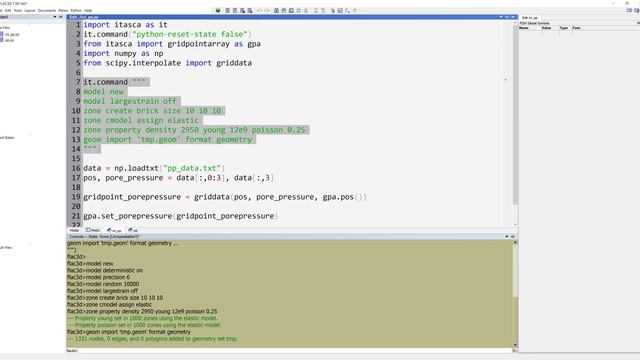Click the Saved States section label
The image size is (640, 360).
[x=7, y=138]
